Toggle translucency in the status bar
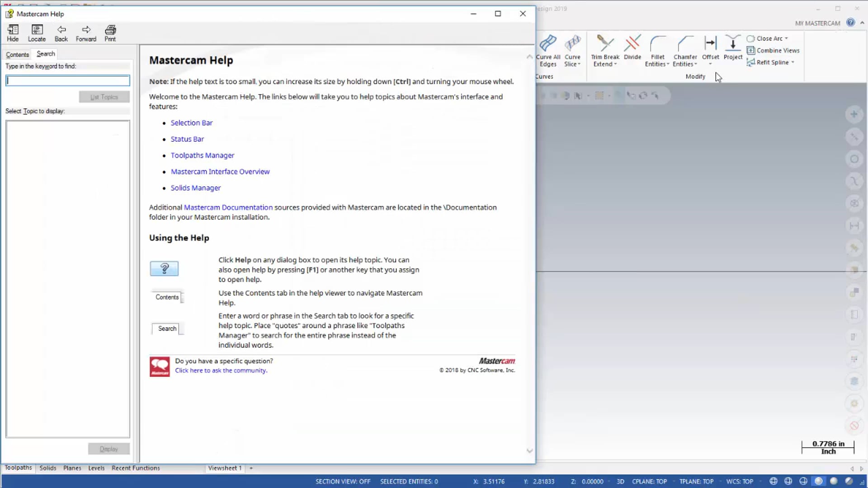 [849, 481]
